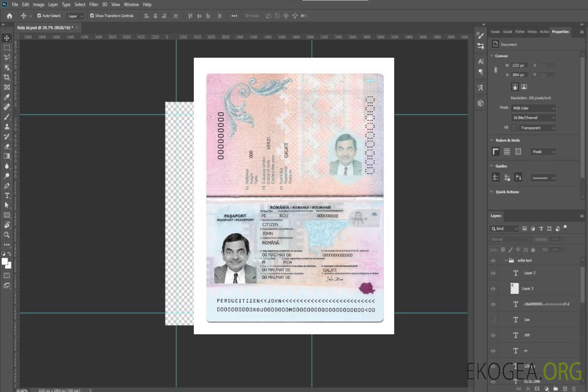
Task: Set canvas to landscape orientation
Action: point(524,87)
